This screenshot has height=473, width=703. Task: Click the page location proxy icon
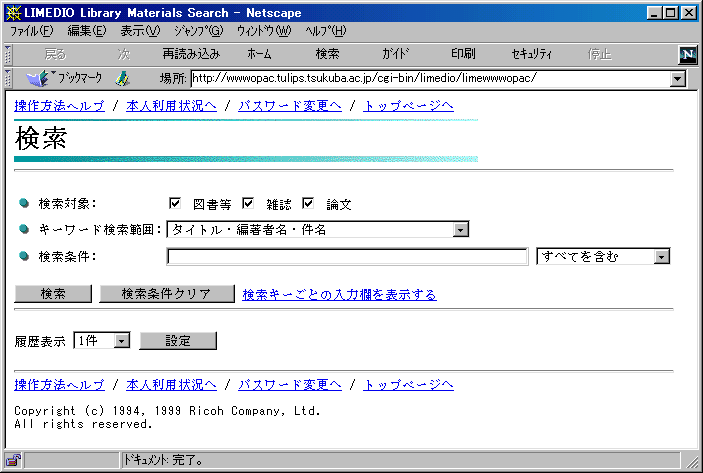[x=122, y=79]
